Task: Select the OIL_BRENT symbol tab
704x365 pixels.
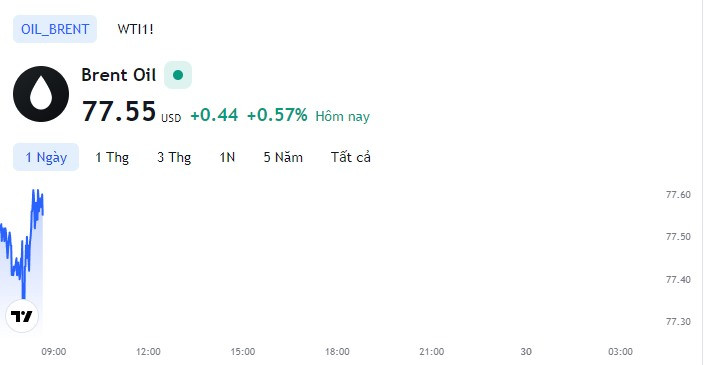Action: (55, 29)
